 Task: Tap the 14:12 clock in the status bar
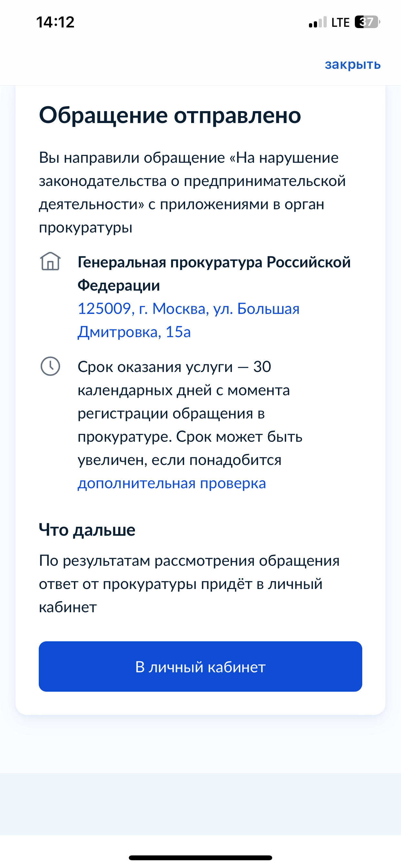(x=55, y=22)
